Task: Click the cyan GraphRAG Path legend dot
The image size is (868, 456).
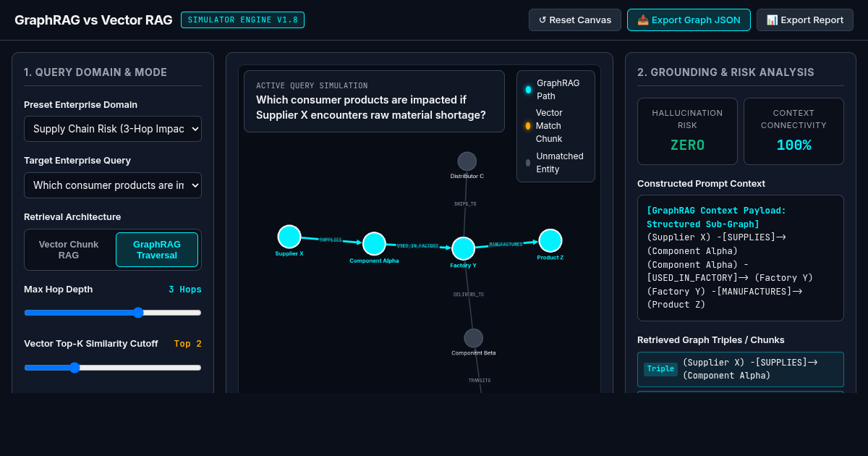Action: (528, 90)
